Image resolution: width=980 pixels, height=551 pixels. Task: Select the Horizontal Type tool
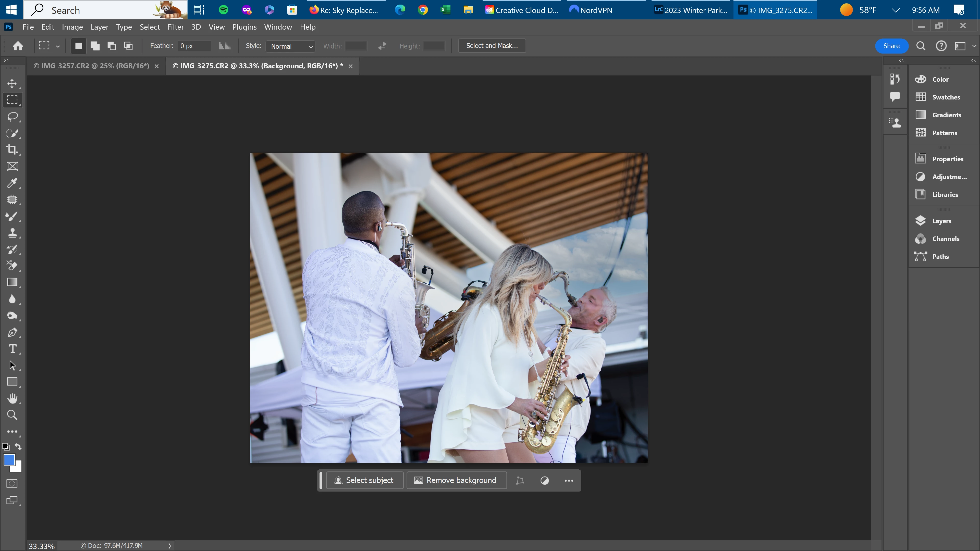click(x=12, y=349)
